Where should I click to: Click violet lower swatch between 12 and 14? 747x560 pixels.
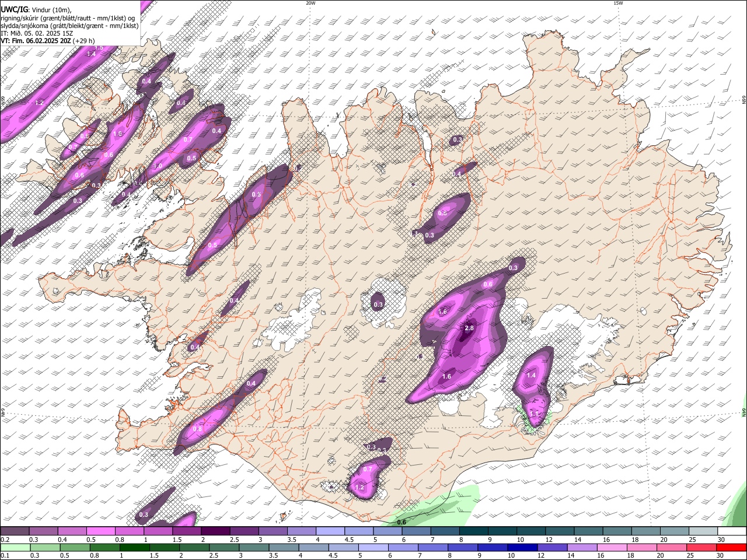pyautogui.click(x=552, y=548)
